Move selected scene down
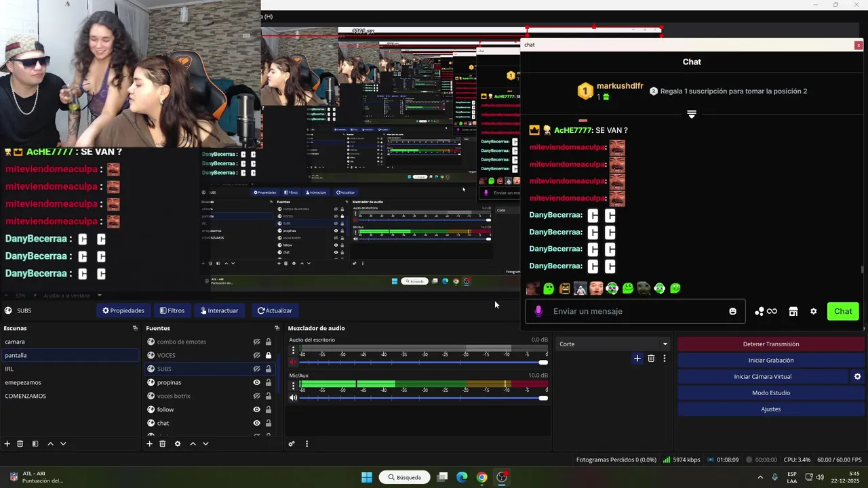 (63, 444)
